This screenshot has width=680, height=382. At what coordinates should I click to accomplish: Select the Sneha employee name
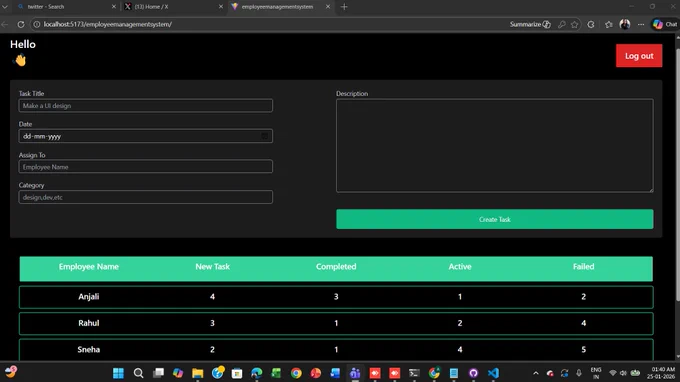[x=88, y=349]
